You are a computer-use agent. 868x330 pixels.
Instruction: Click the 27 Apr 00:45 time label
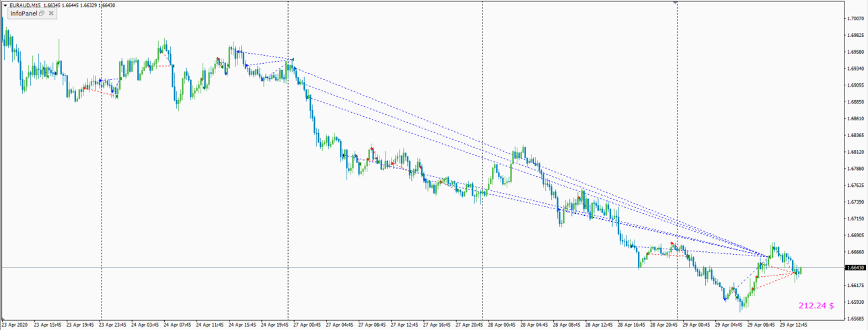pos(308,325)
